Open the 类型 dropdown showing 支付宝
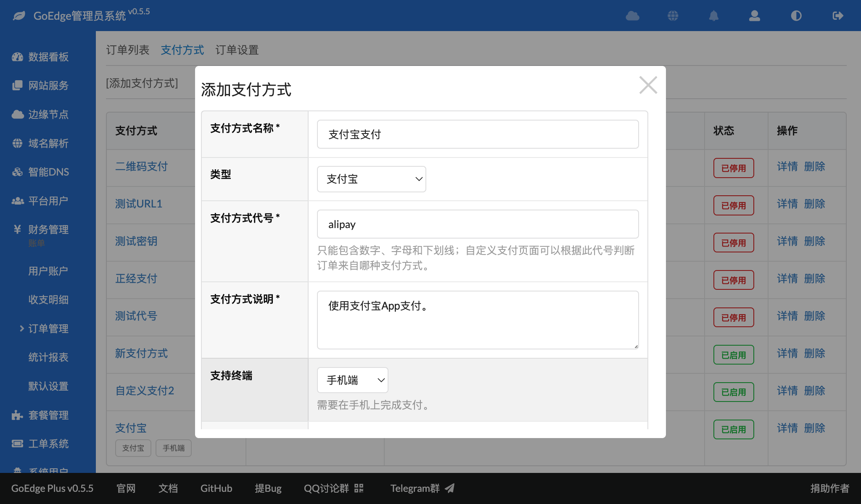The height and width of the screenshot is (504, 861). 372,179
